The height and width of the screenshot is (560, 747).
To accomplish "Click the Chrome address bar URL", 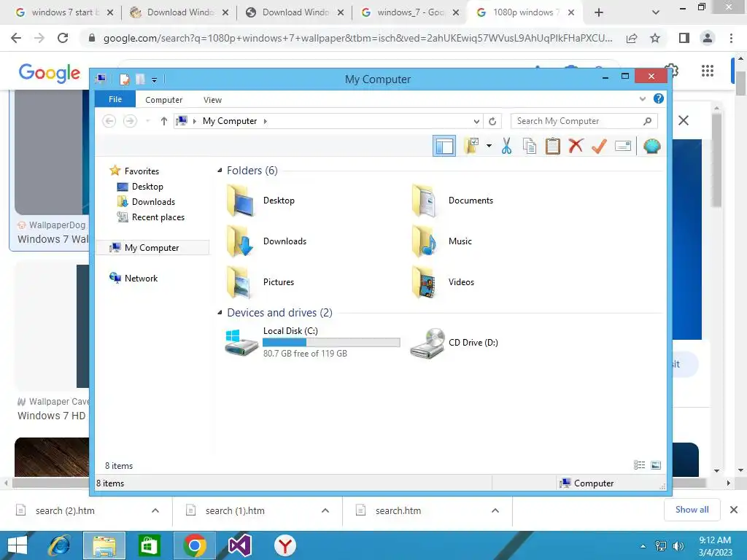I will coord(357,38).
